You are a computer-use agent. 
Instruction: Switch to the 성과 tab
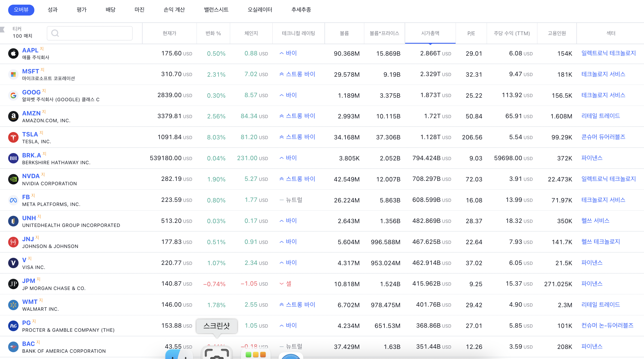[53, 10]
